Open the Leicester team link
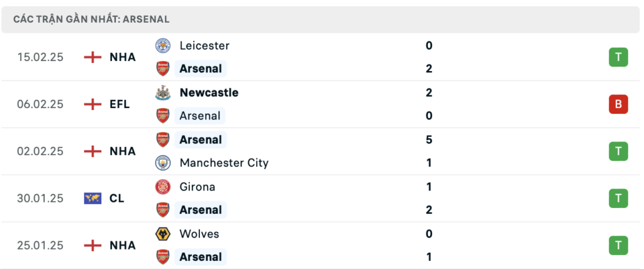Viewport: 644px width, 269px height. coord(204,45)
